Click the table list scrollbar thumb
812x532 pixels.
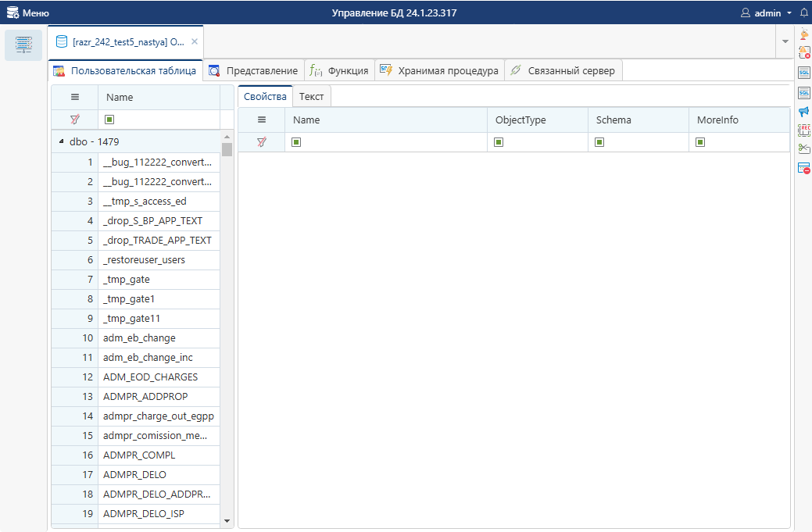click(x=227, y=149)
